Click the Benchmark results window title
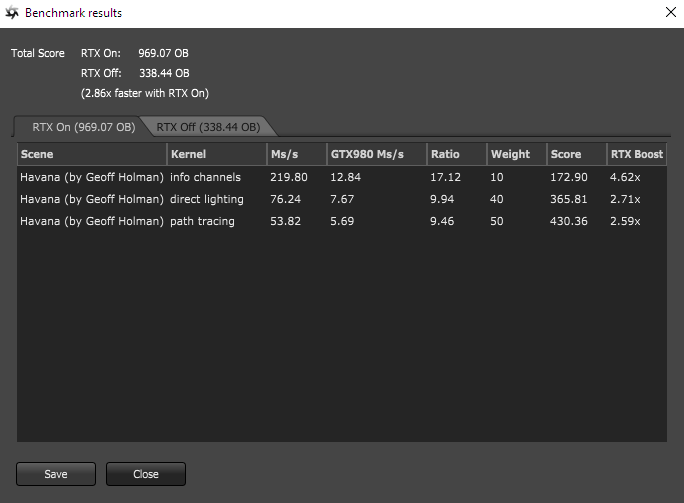The image size is (684, 503). point(73,13)
